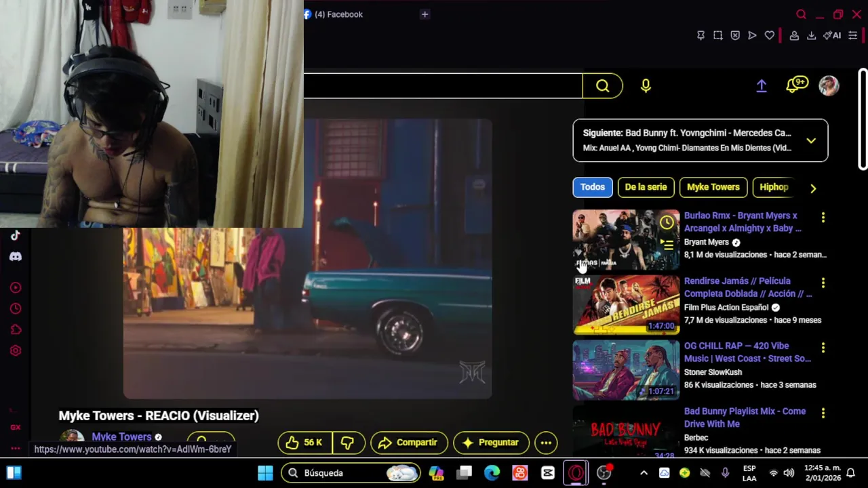Click the YouTube search magnifier button
The height and width of the screenshot is (488, 868).
[602, 85]
